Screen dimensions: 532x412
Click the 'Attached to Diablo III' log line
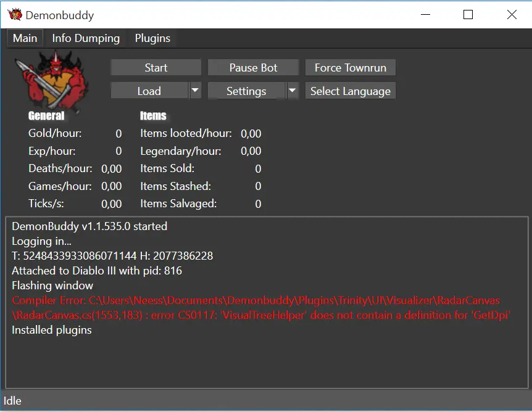[x=97, y=271]
